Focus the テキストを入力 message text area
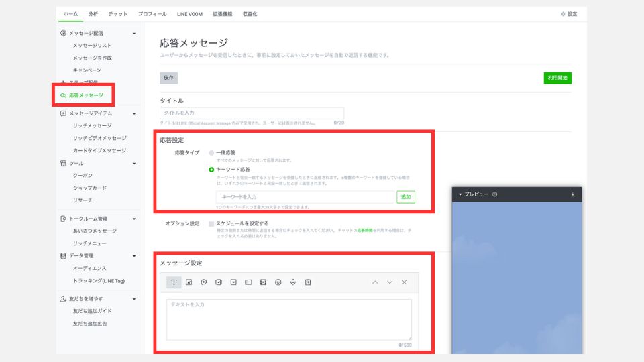644x362 pixels. point(289,320)
